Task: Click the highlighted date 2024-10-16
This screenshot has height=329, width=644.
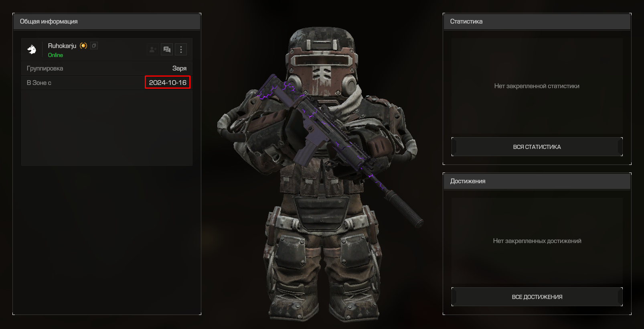Action: tap(168, 83)
